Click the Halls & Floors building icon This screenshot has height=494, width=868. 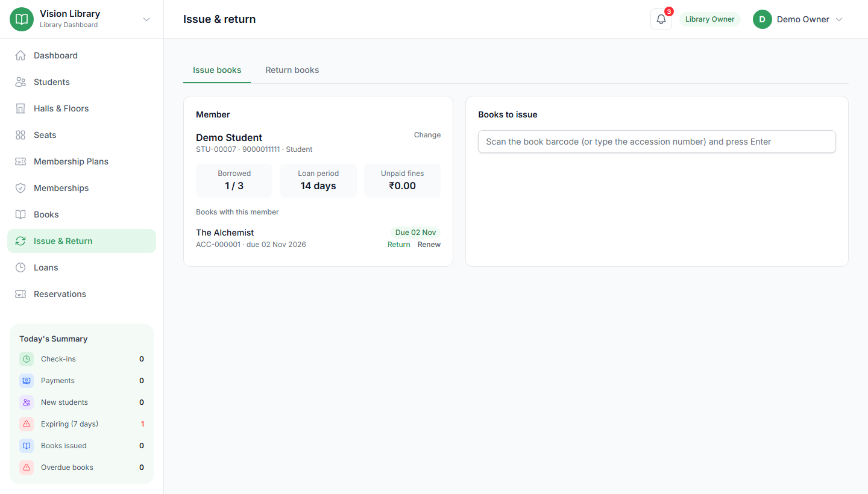click(20, 108)
